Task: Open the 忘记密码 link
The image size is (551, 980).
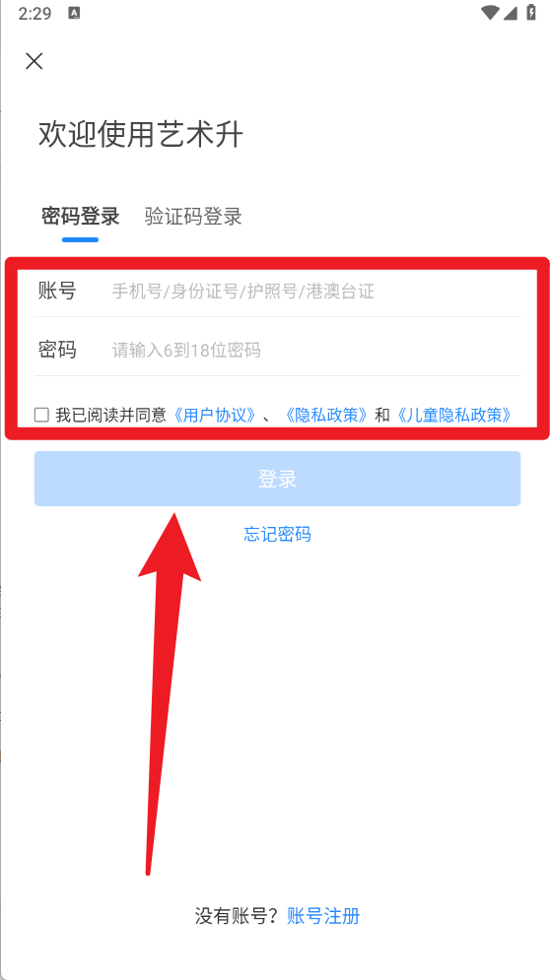Action: [277, 535]
